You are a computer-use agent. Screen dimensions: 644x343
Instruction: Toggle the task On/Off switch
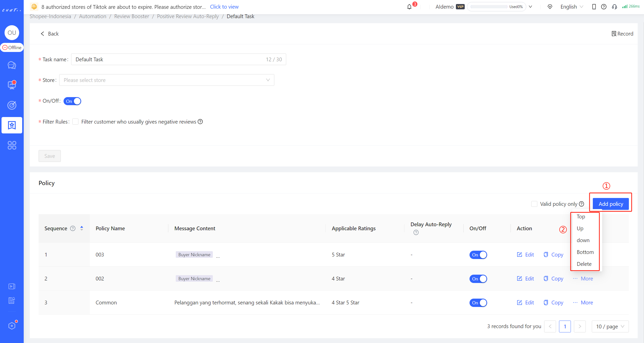[x=72, y=101]
